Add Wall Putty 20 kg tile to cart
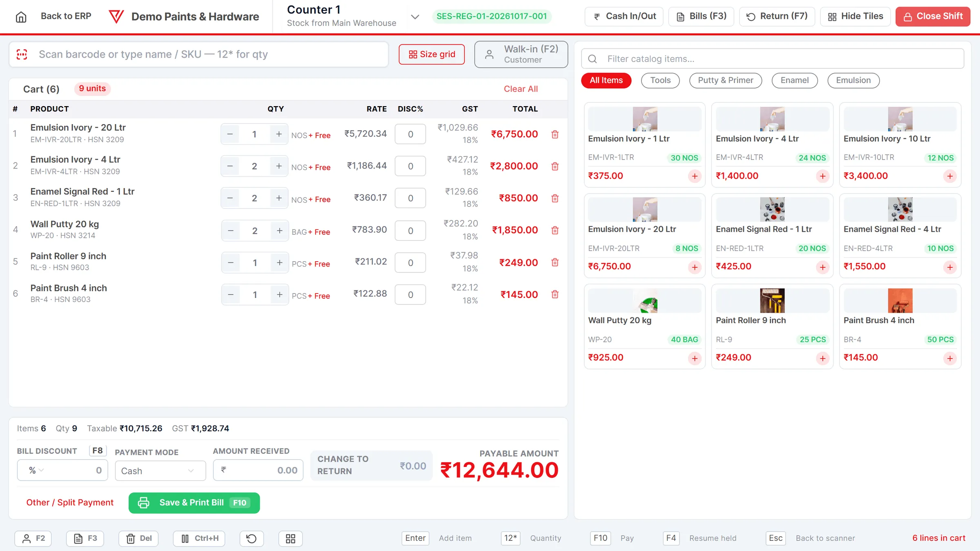This screenshot has height=551, width=980. pyautogui.click(x=695, y=358)
